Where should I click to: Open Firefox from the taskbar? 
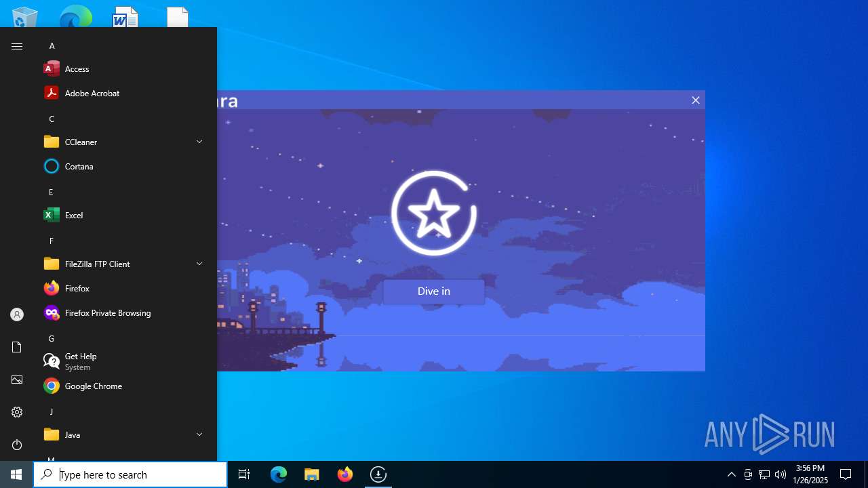coord(345,474)
